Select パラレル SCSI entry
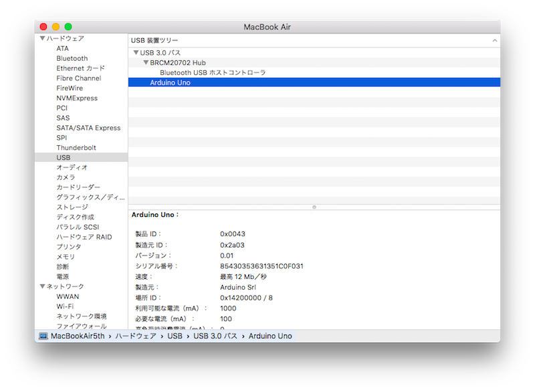This screenshot has height=392, width=535. pos(78,227)
